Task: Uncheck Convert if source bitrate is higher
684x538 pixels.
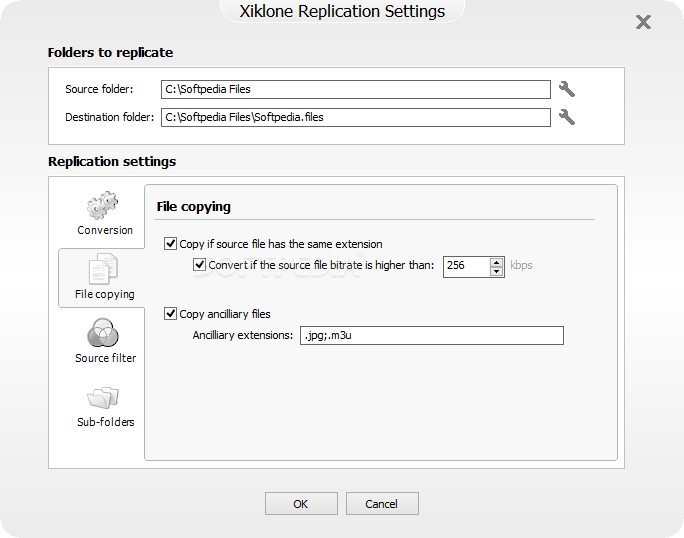Action: [199, 264]
